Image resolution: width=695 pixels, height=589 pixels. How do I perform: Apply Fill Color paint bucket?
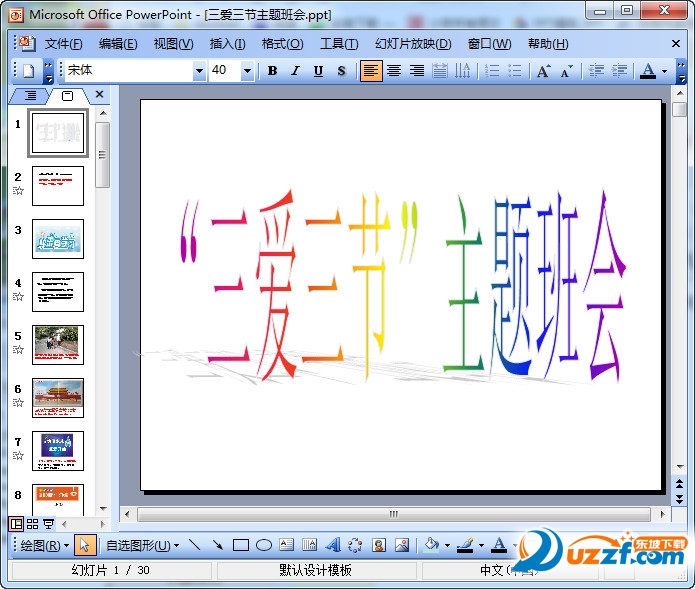pos(431,545)
